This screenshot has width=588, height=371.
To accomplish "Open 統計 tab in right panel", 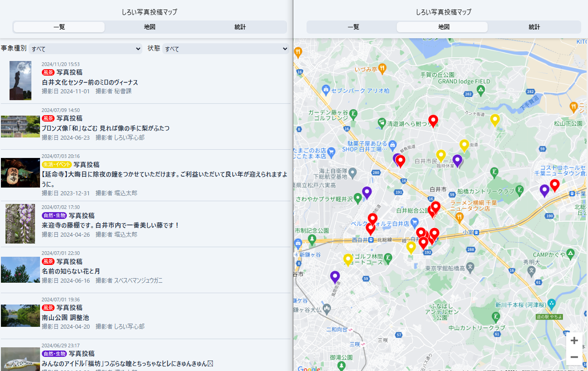I will click(x=534, y=27).
